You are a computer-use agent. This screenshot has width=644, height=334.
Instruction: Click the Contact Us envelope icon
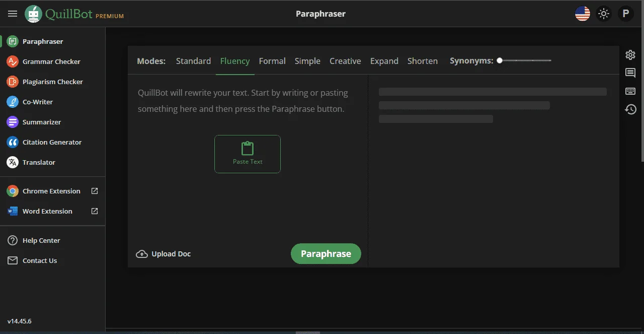pos(13,260)
